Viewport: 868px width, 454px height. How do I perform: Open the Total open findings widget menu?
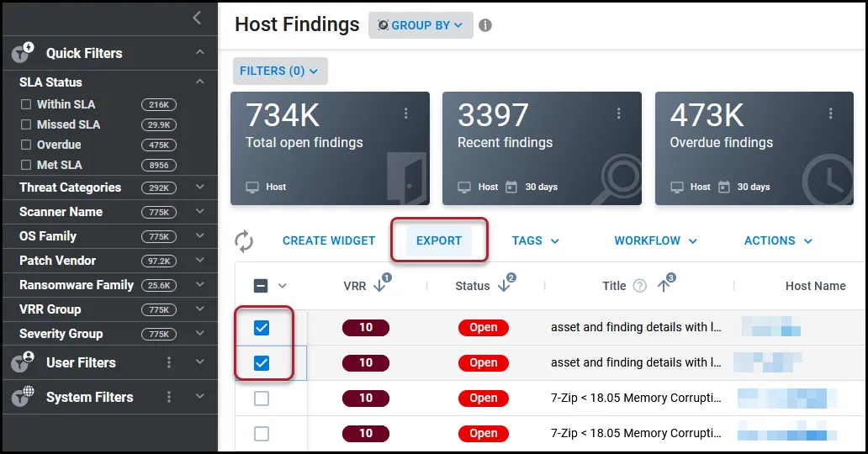[x=405, y=113]
